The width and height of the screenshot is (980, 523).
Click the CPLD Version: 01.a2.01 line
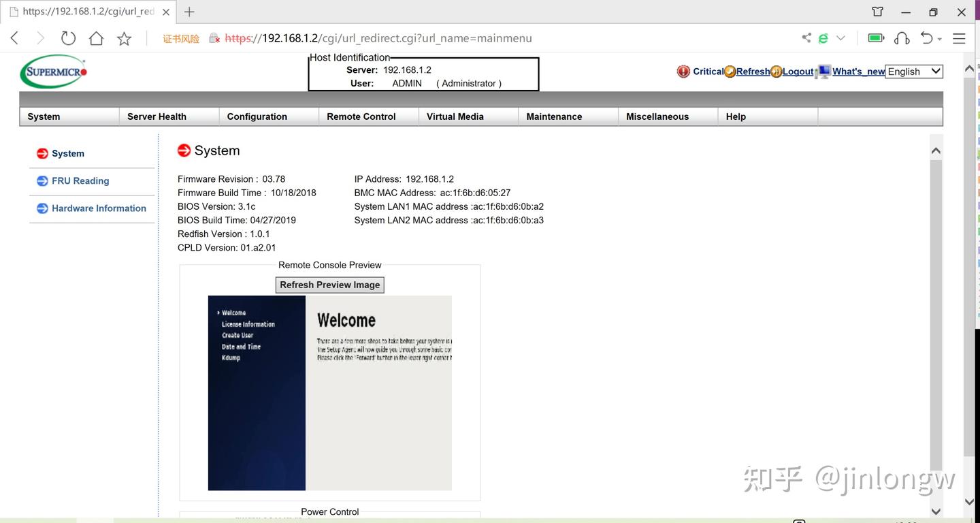(x=227, y=248)
